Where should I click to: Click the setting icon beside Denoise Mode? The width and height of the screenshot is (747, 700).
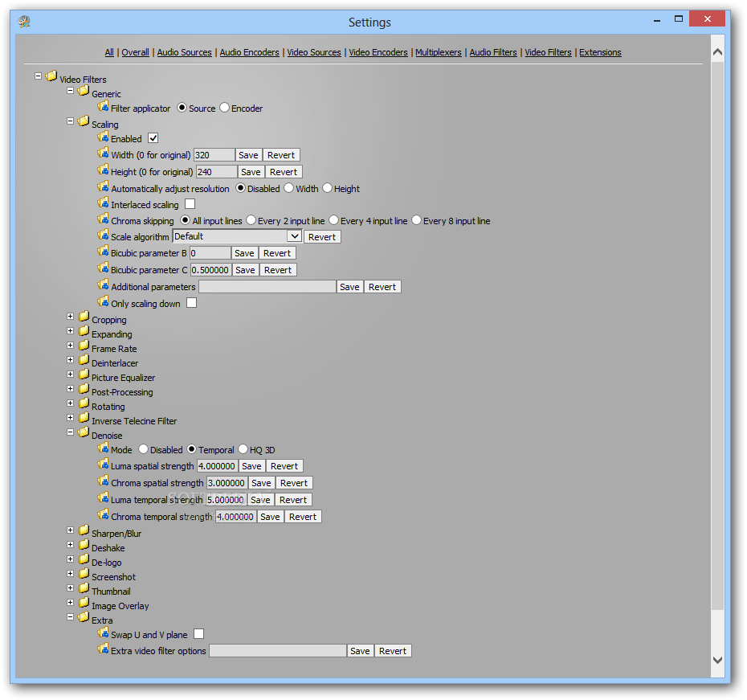[x=103, y=448]
